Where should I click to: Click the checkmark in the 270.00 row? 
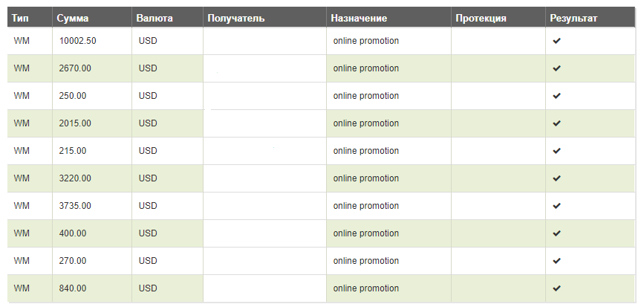(x=556, y=261)
